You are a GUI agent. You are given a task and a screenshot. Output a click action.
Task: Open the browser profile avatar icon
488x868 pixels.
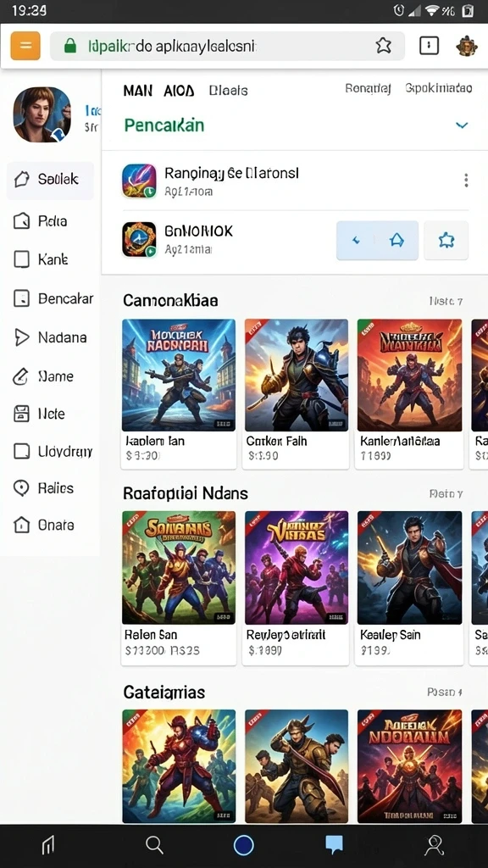(x=467, y=46)
